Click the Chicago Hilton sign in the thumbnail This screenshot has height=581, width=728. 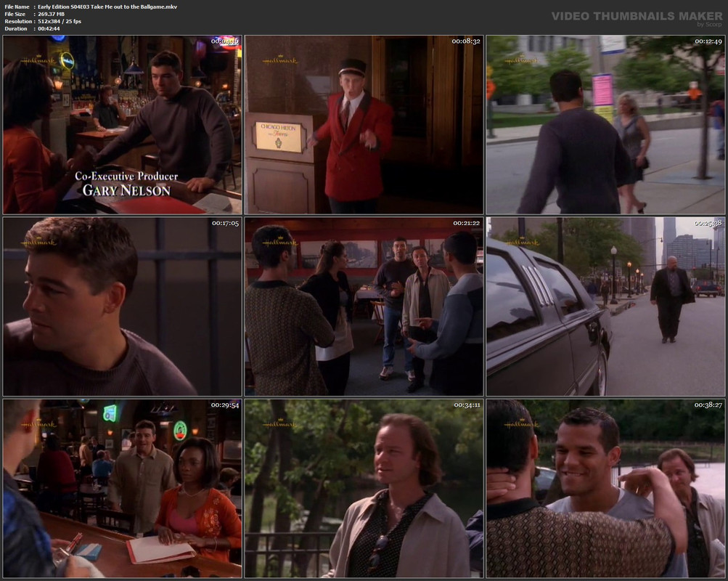(279, 137)
